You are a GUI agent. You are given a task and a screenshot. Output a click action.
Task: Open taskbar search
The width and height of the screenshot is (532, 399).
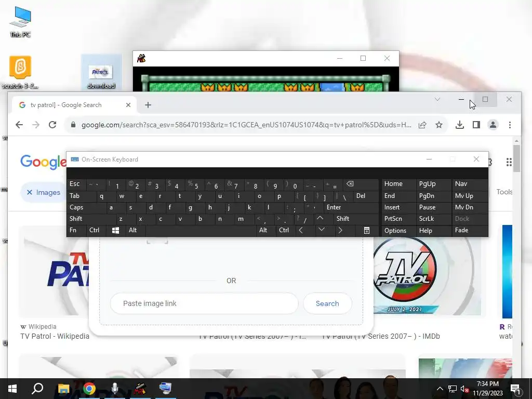tap(37, 389)
